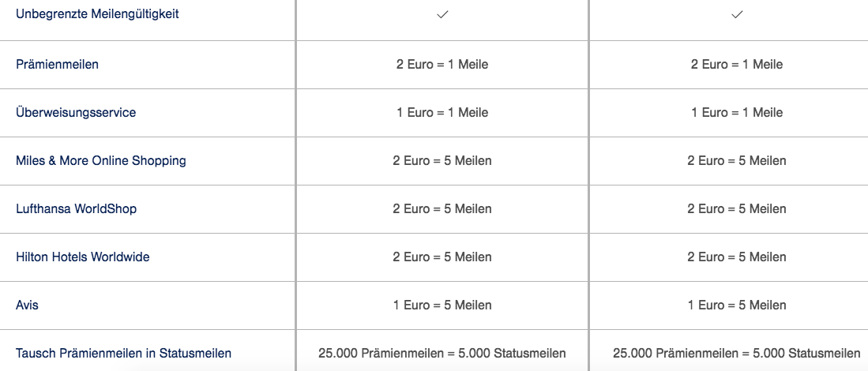Select first column Hilton Hotels miles value
The height and width of the screenshot is (371, 868).
tap(442, 257)
